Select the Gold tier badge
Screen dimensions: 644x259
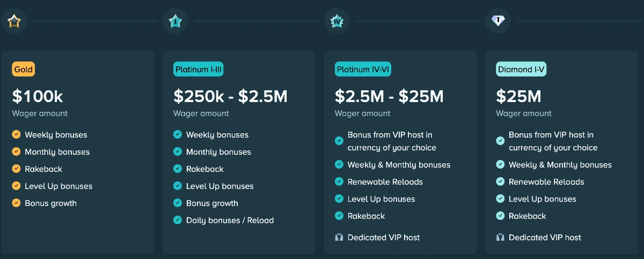point(24,69)
